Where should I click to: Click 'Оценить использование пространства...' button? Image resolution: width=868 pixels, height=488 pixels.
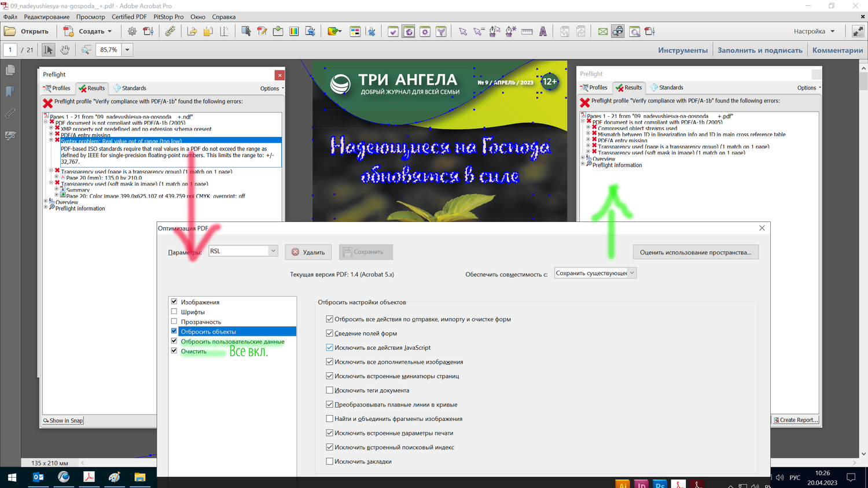click(x=695, y=252)
